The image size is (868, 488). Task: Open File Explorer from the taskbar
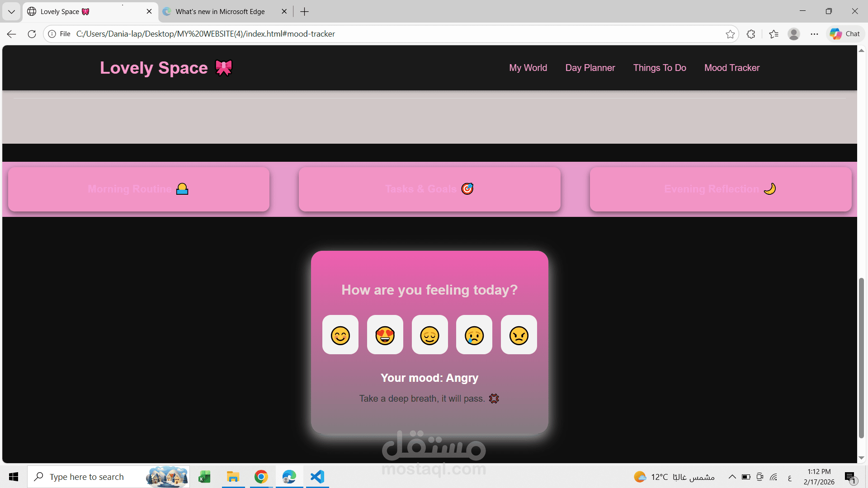(233, 477)
